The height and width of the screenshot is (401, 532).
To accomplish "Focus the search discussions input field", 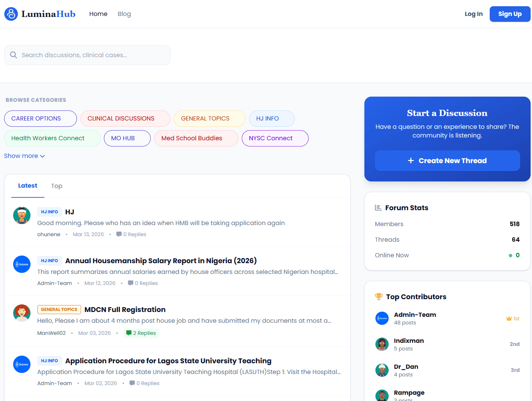I will coord(87,55).
